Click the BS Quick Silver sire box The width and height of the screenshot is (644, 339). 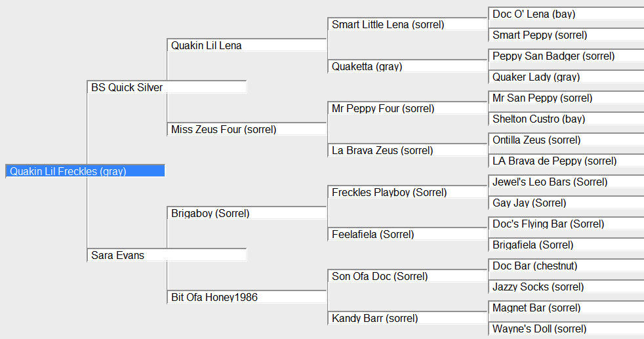(167, 87)
